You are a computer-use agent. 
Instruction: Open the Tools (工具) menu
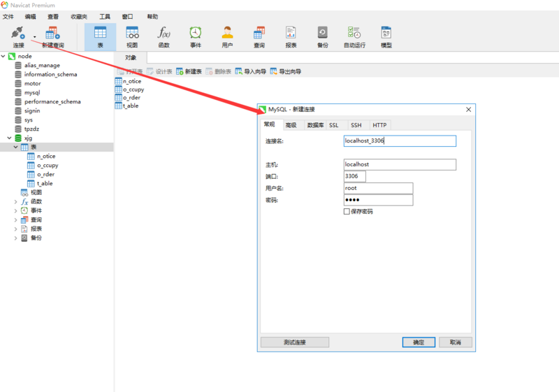tap(104, 16)
